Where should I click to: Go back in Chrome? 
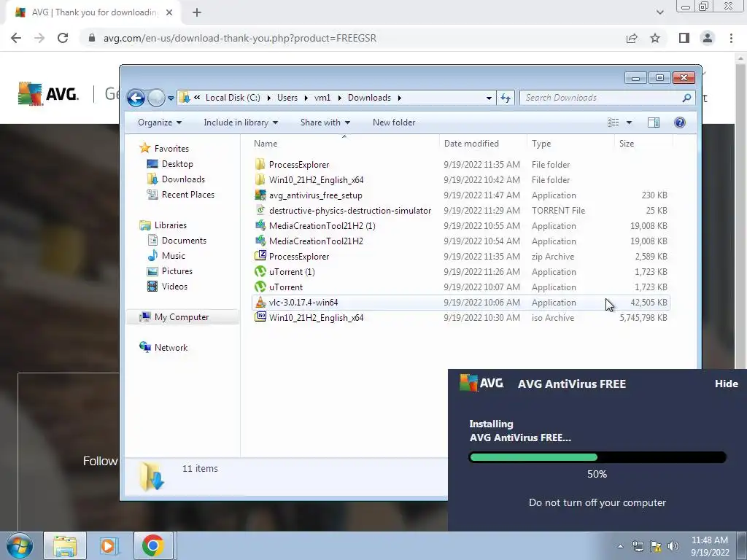[16, 38]
